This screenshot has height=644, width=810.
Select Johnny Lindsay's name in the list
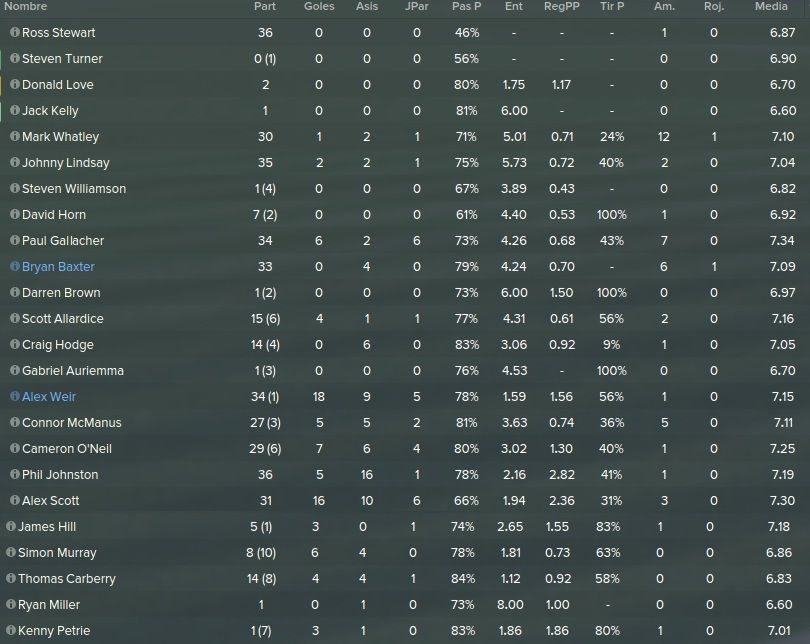tap(66, 163)
